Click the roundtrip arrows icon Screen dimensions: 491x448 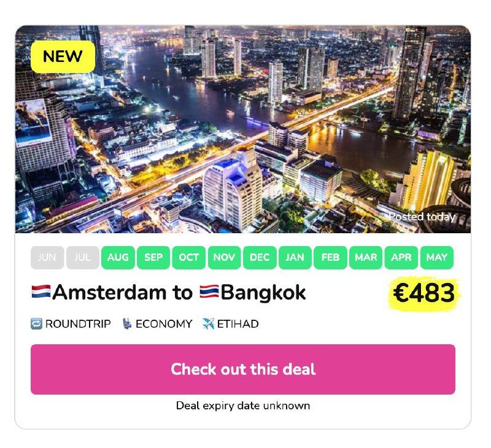(36, 323)
